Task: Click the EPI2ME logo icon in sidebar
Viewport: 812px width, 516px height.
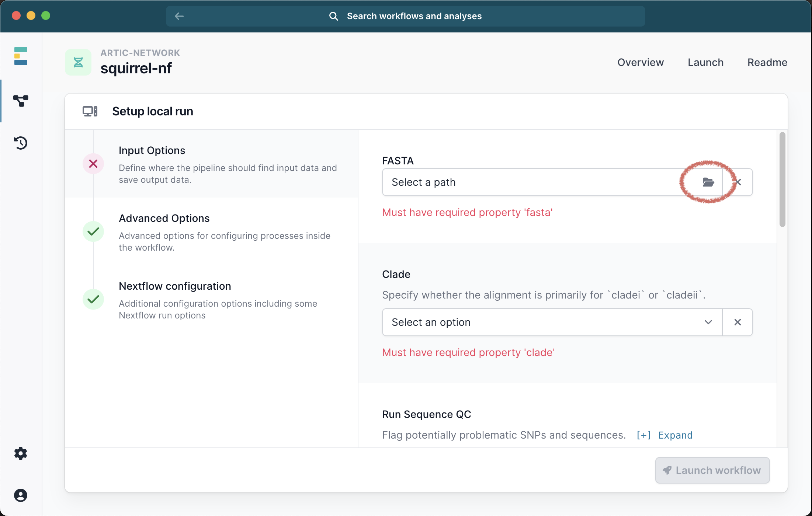Action: [21, 56]
